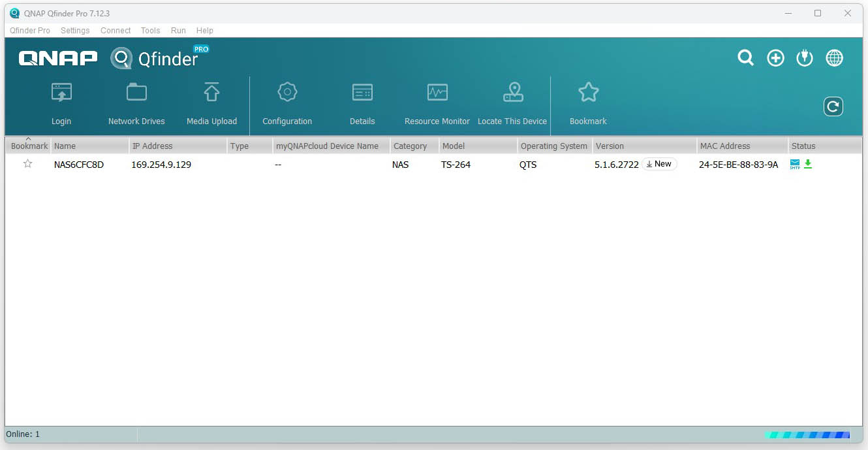Click the green download status icon

808,164
